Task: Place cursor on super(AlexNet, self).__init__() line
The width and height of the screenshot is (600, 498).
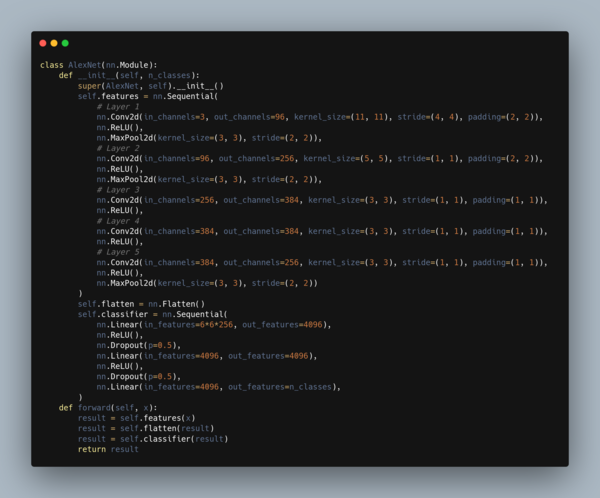Action: (x=150, y=86)
